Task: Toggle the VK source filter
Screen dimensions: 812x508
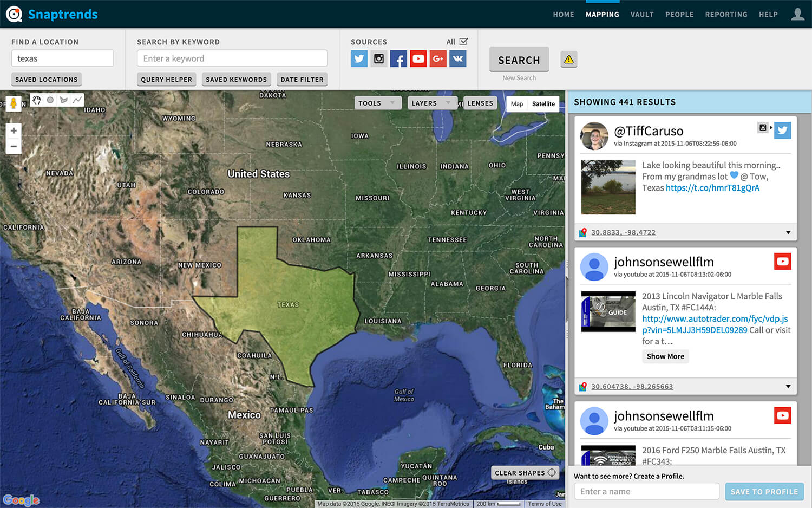Action: coord(458,58)
